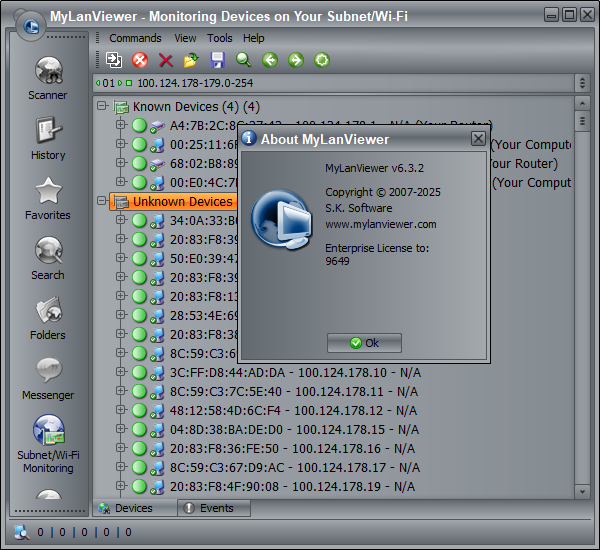The width and height of the screenshot is (600, 550).
Task: Click the Known Devices group icon
Action: point(121,107)
